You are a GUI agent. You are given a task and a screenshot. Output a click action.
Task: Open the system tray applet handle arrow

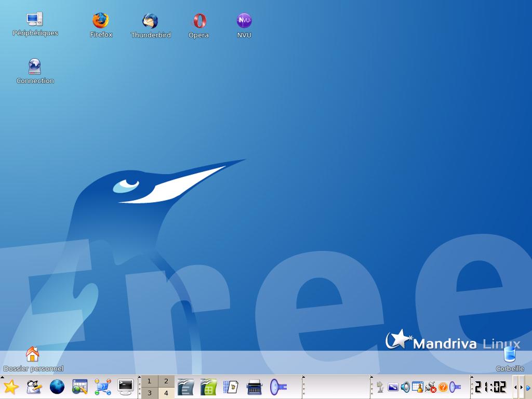(x=371, y=377)
